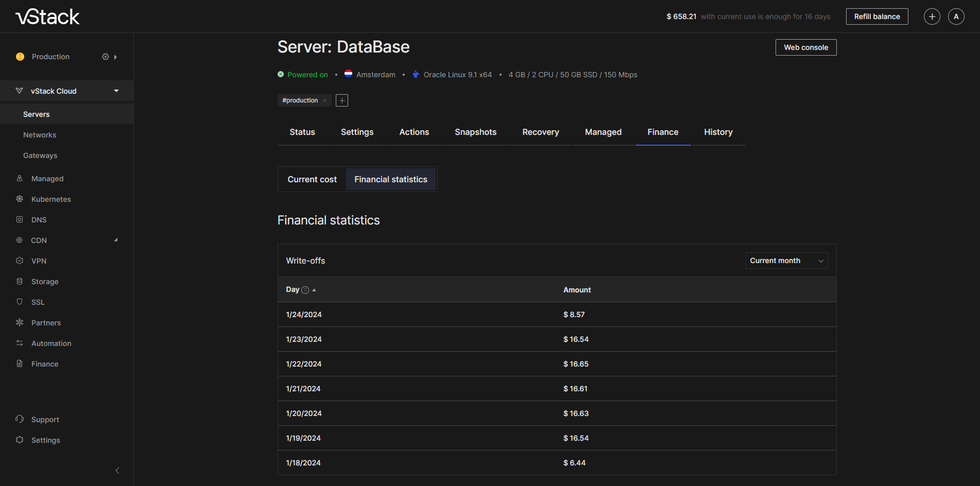This screenshot has height=486, width=980.
Task: Click Finance document icon in sidebar
Action: pyautogui.click(x=20, y=363)
